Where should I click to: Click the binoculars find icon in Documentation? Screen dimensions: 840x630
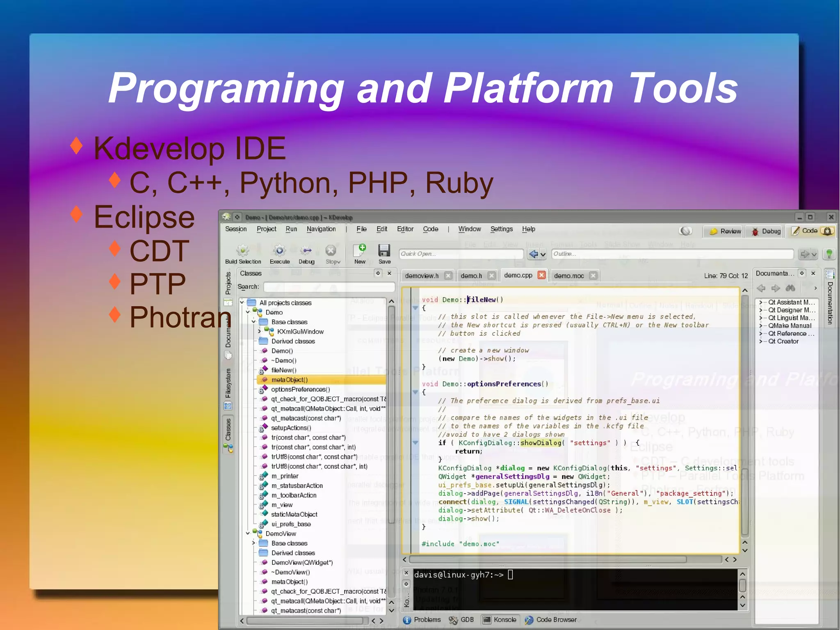[790, 288]
